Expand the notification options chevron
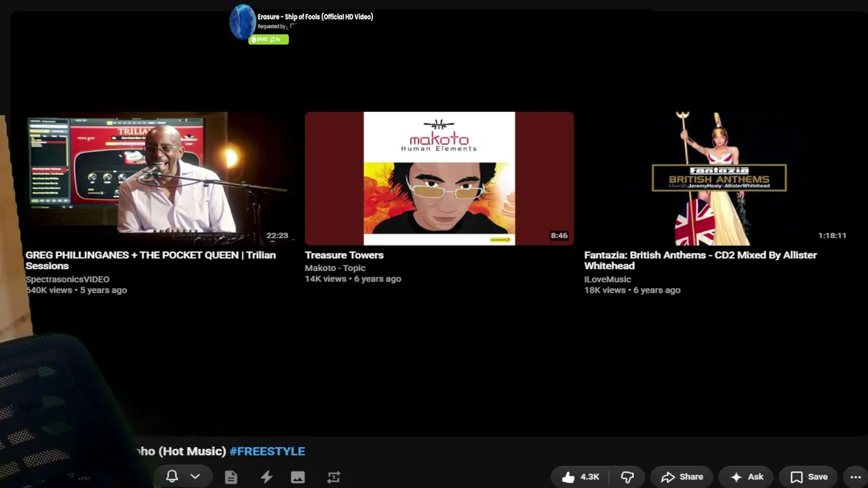Viewport: 868px width, 488px height. [x=195, y=476]
